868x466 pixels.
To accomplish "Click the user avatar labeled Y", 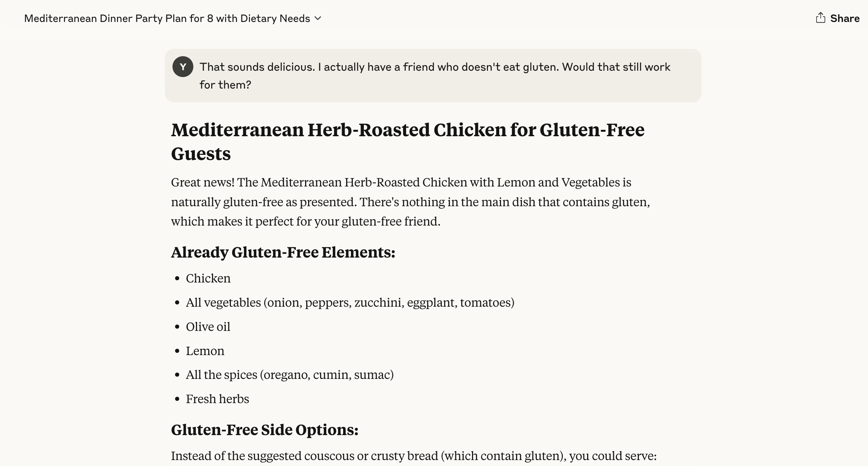I will pos(183,67).
